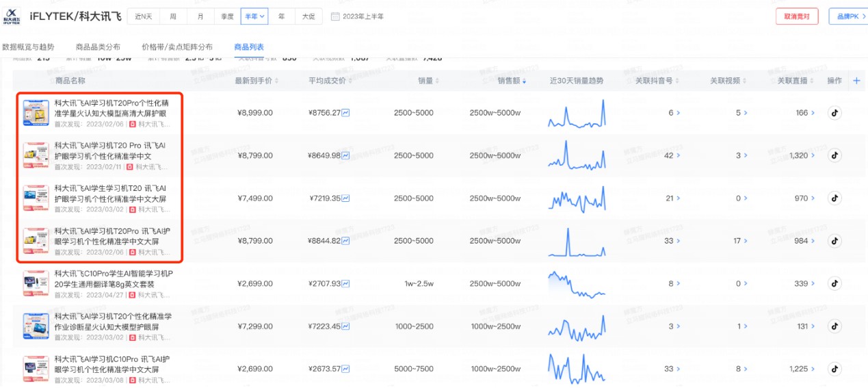The height and width of the screenshot is (388, 868).
Task: Expand the 1,320 linked livestreams
Action: (803, 155)
